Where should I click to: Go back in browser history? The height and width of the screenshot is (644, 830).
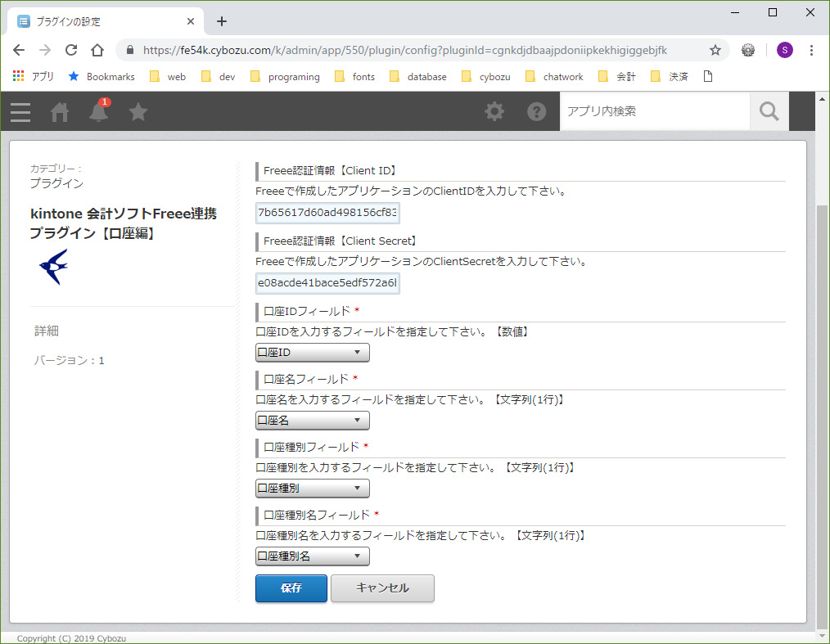[x=19, y=50]
